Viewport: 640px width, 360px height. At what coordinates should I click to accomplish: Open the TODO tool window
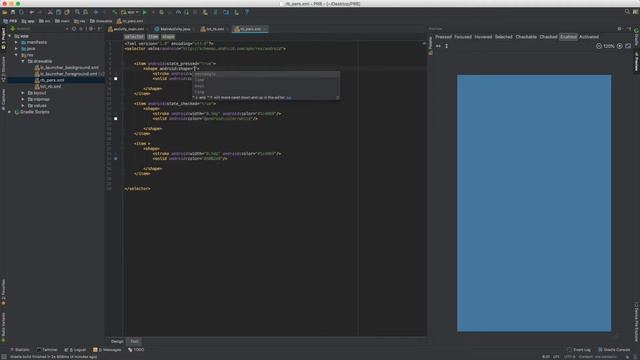(136, 350)
